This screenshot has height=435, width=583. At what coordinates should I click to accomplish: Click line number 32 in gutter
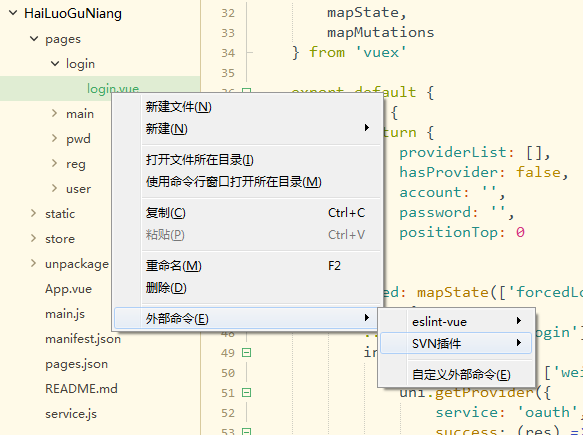228,13
